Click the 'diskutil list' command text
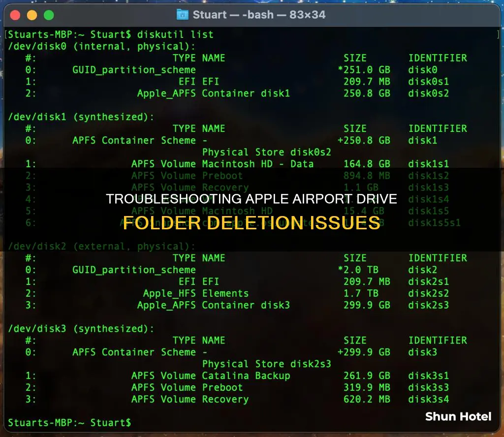 (175, 34)
